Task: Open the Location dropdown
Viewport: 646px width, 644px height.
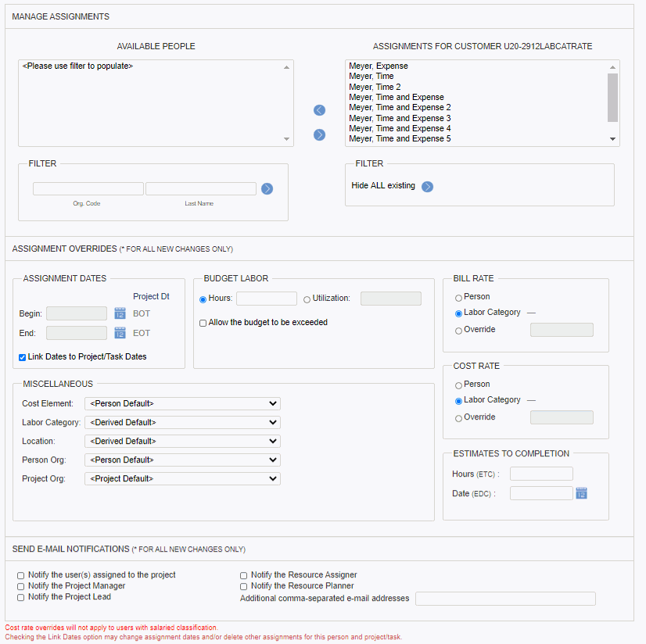Action: tap(182, 441)
